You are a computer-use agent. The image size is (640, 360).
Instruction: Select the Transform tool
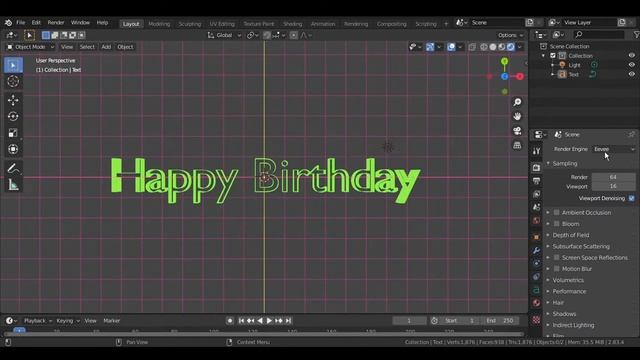pyautogui.click(x=13, y=149)
